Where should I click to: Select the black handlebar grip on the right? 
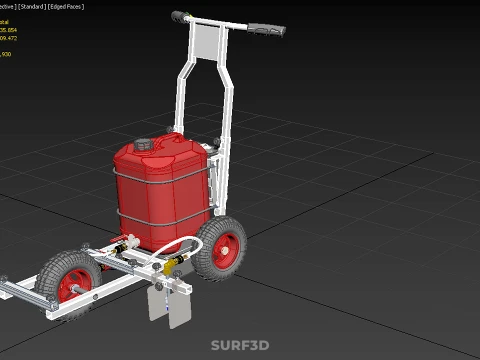tap(266, 30)
